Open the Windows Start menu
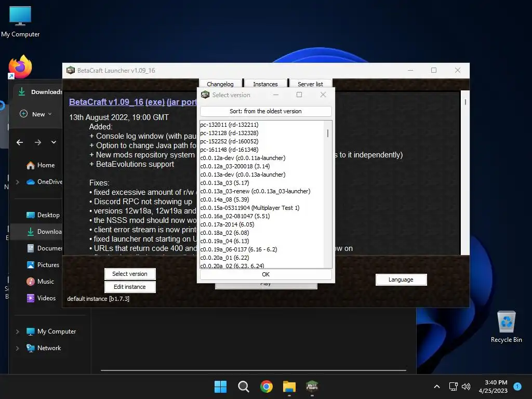 pos(220,387)
